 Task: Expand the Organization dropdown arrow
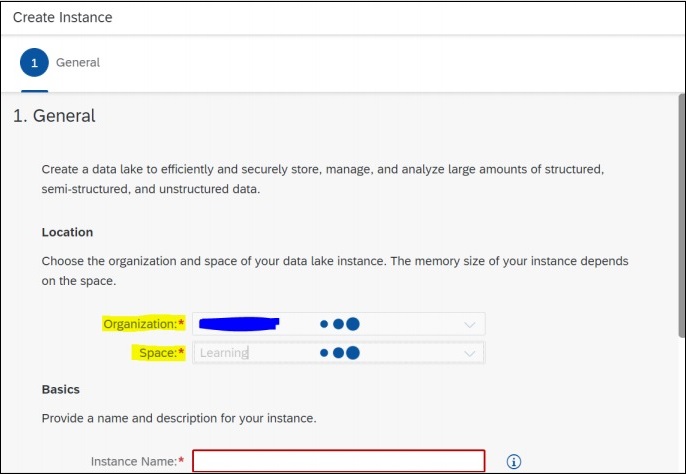(x=470, y=324)
